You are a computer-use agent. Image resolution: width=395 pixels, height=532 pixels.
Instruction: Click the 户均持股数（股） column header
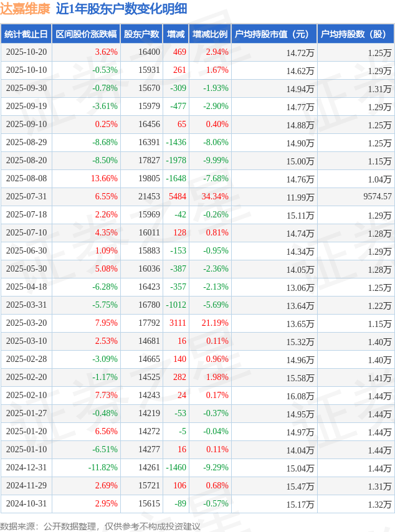click(356, 34)
